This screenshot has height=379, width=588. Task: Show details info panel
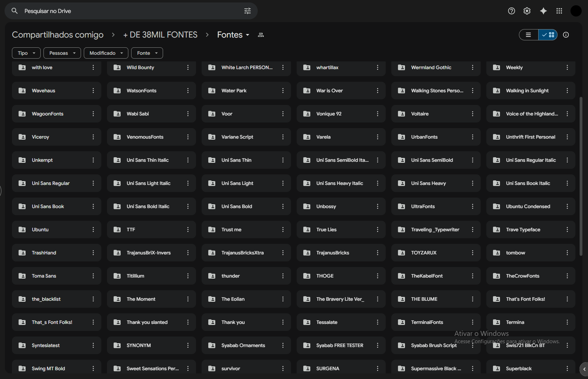pyautogui.click(x=566, y=35)
